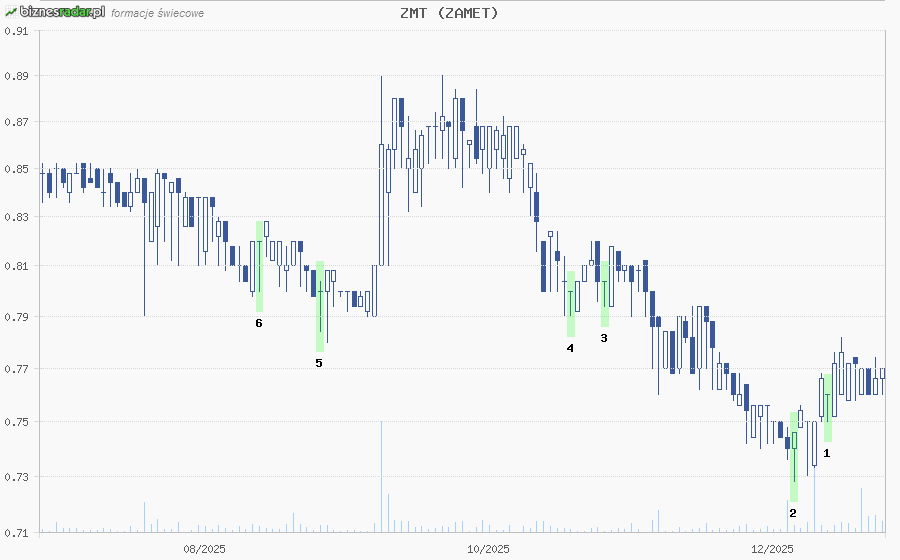Click candlestick pattern marker number 3

click(604, 338)
